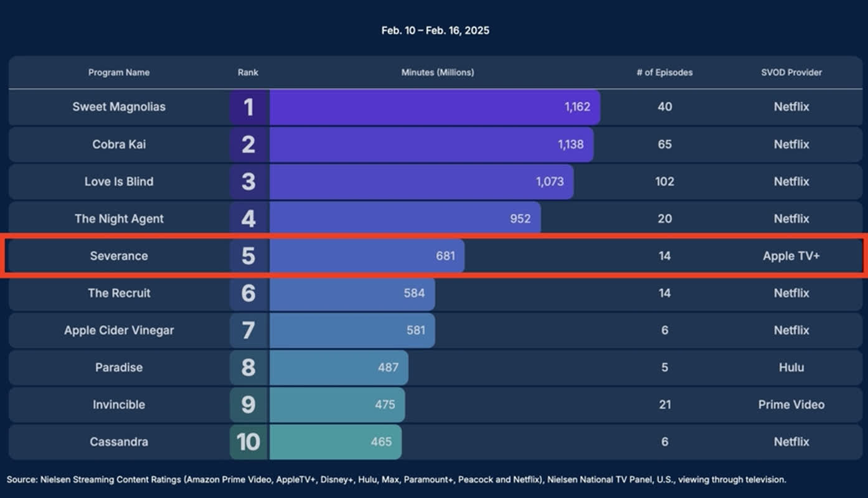Select the Prime Video provider label
Screen dimensions: 868x498
pos(791,405)
